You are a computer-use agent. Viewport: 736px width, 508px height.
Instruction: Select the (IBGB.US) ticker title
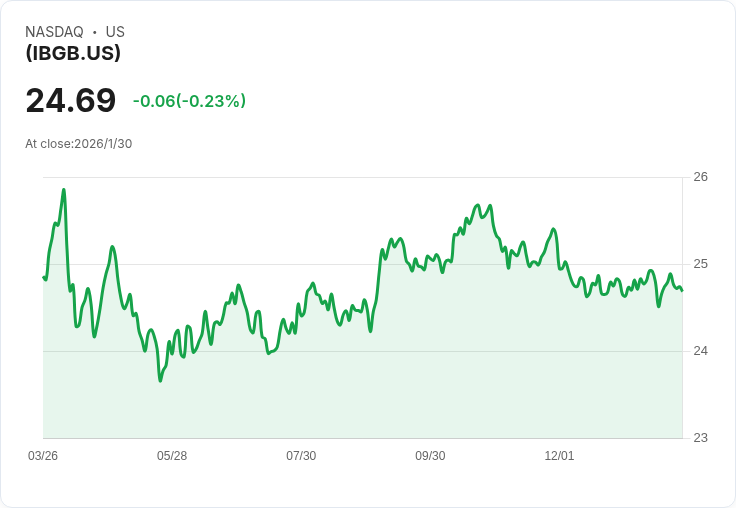point(73,53)
